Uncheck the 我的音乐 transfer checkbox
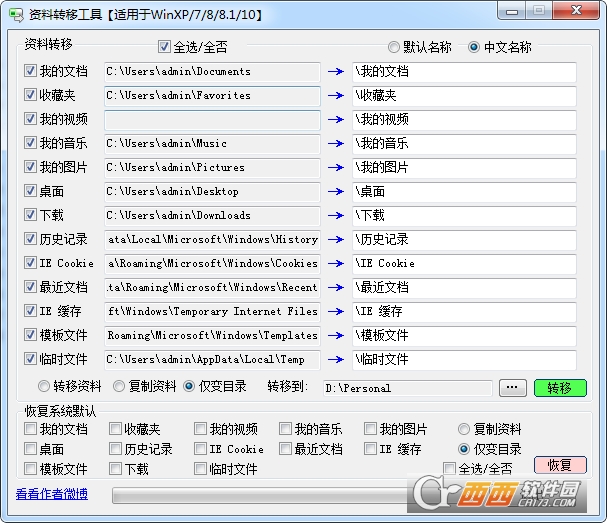Screen dimensions: 607x523 pos(31,144)
